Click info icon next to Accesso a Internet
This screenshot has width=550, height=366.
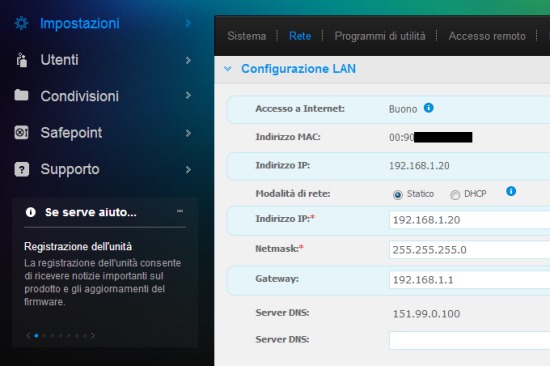tap(429, 108)
